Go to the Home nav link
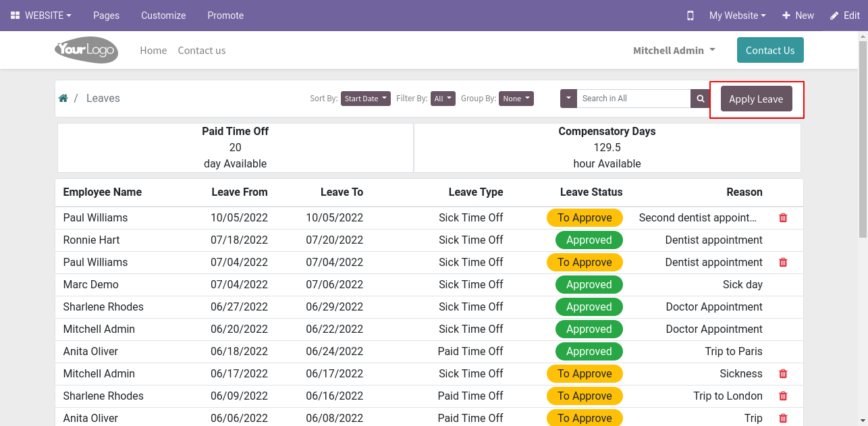 coord(153,51)
